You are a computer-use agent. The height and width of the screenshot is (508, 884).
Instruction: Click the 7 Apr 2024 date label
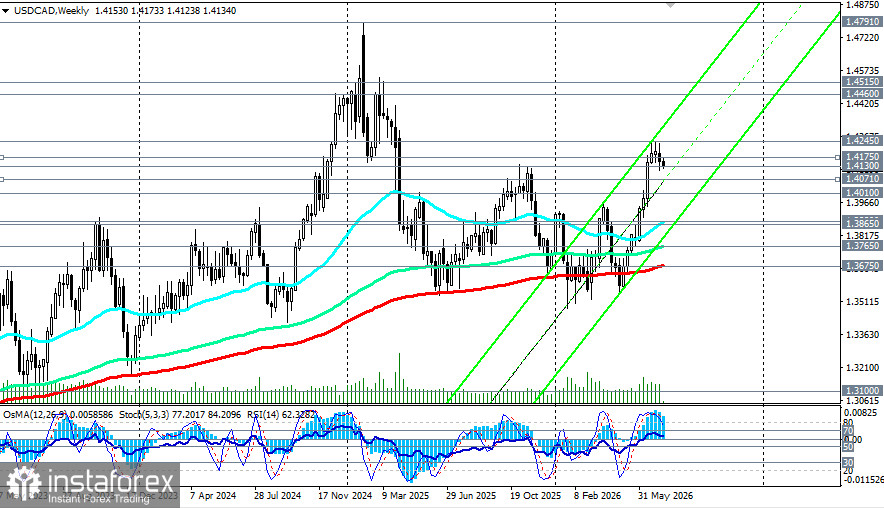[213, 496]
